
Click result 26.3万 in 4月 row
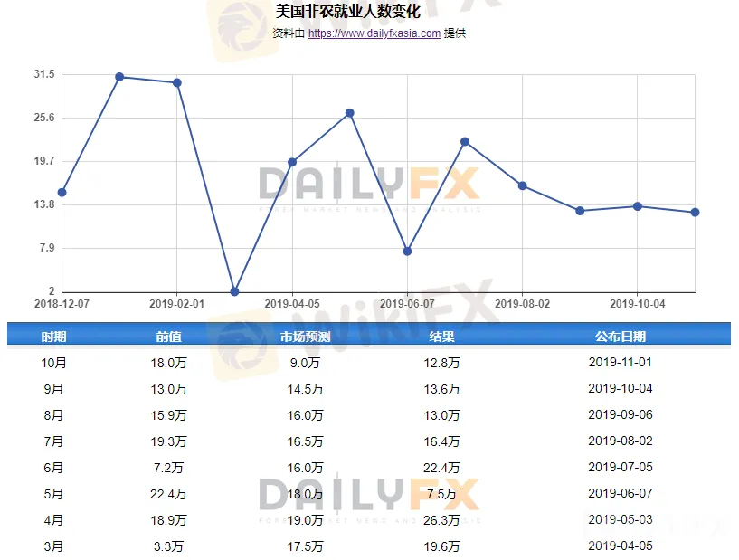coord(441,520)
